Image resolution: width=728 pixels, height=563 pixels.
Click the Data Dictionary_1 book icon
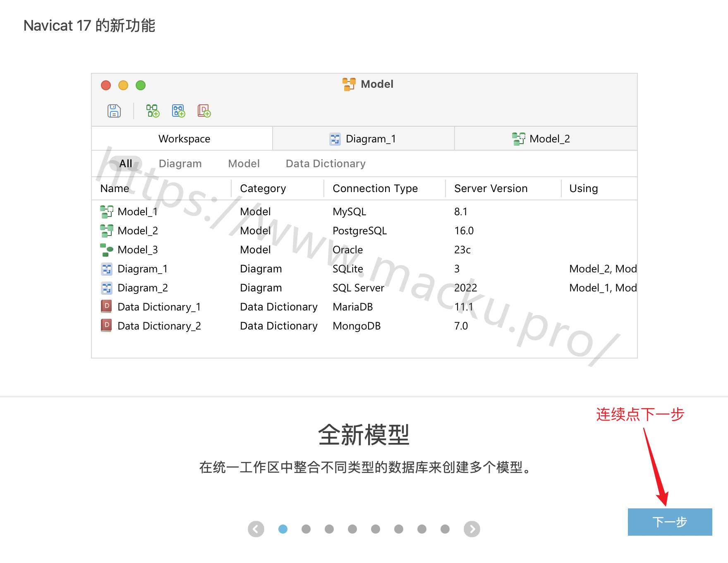(x=106, y=306)
